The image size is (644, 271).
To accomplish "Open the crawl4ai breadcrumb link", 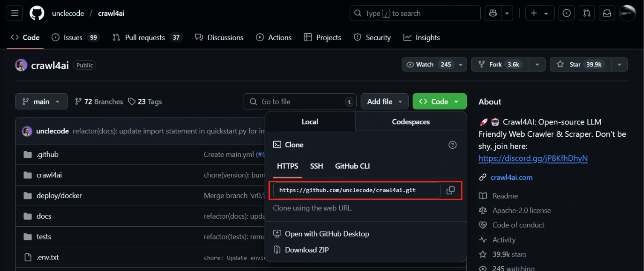I will pos(111,14).
